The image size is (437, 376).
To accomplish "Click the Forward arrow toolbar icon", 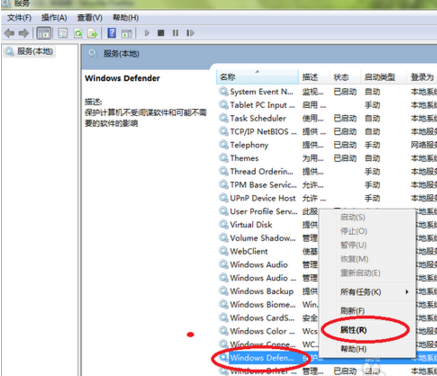I will pos(24,33).
